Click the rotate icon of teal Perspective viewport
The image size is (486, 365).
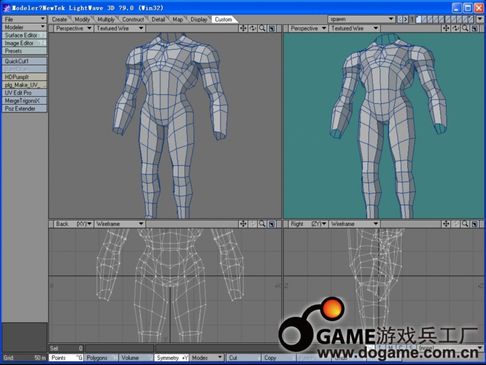(456, 28)
